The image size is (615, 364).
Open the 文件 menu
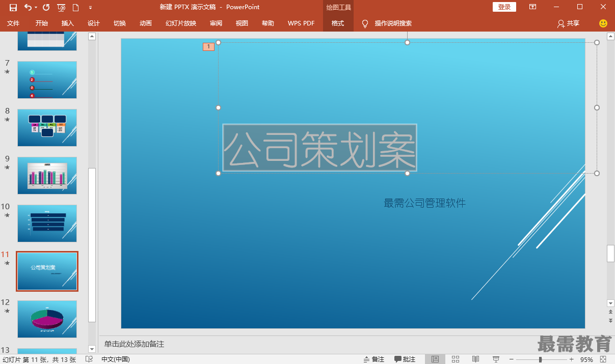pos(13,23)
